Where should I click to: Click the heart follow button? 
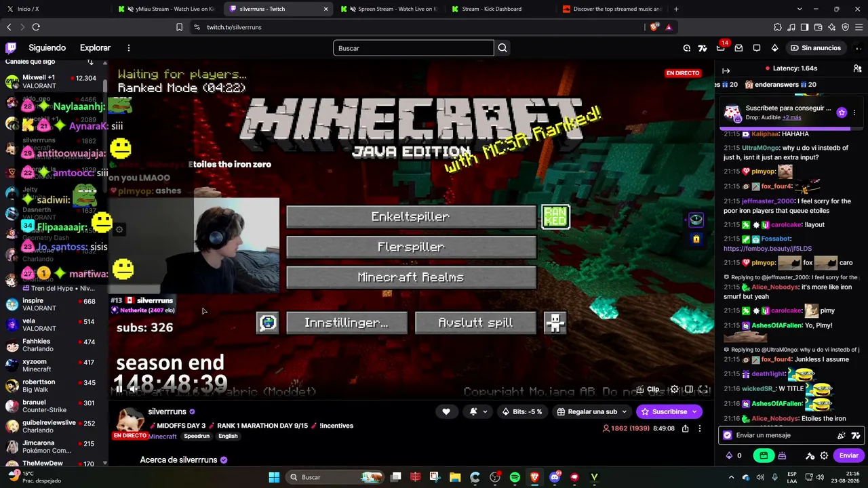[x=446, y=411]
